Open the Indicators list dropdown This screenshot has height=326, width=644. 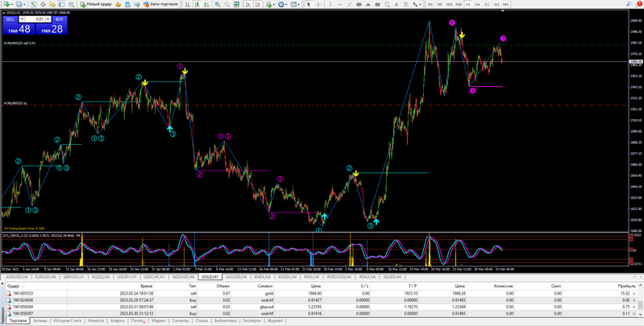click(x=270, y=5)
